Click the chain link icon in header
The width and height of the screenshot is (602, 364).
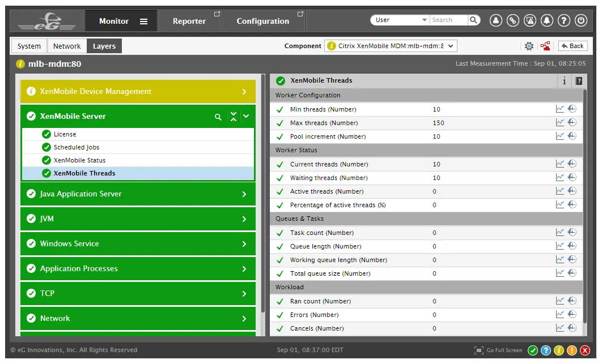coord(513,20)
